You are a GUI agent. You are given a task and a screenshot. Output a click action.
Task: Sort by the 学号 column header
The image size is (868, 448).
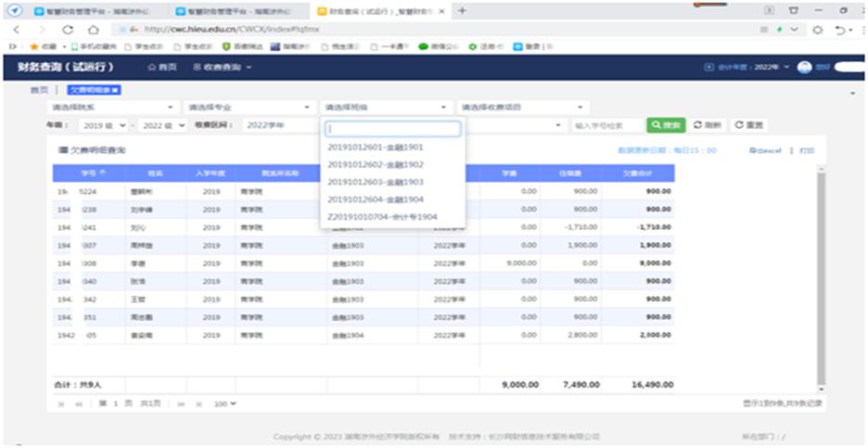point(89,173)
